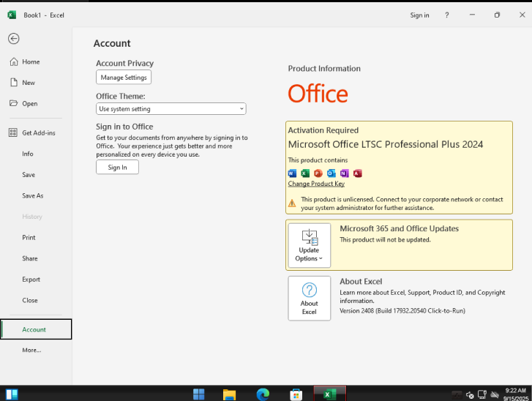Select the Account tab
Screen dimensions: 532x401
click(36, 329)
